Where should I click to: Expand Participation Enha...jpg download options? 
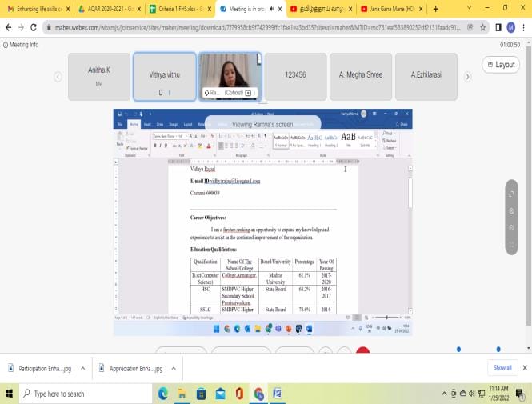click(x=78, y=368)
